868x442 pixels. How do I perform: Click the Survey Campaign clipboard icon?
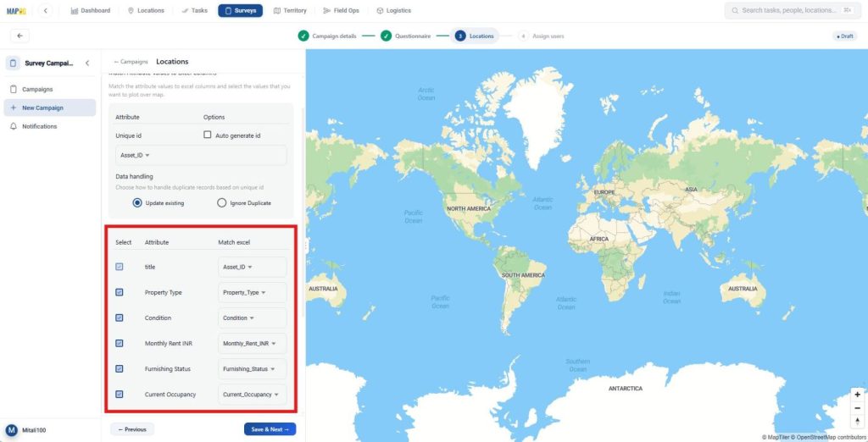(14, 63)
